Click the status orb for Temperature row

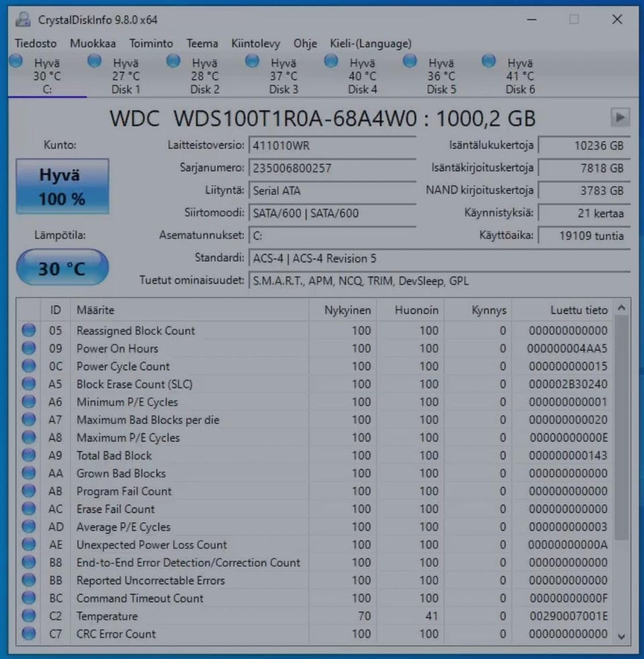29,615
